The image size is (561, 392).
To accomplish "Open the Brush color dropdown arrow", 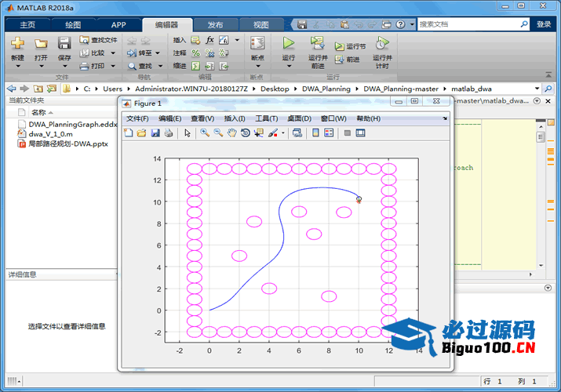I will (x=283, y=133).
